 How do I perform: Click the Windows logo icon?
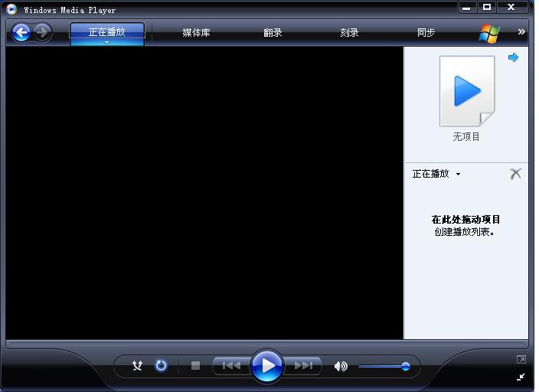tap(488, 34)
